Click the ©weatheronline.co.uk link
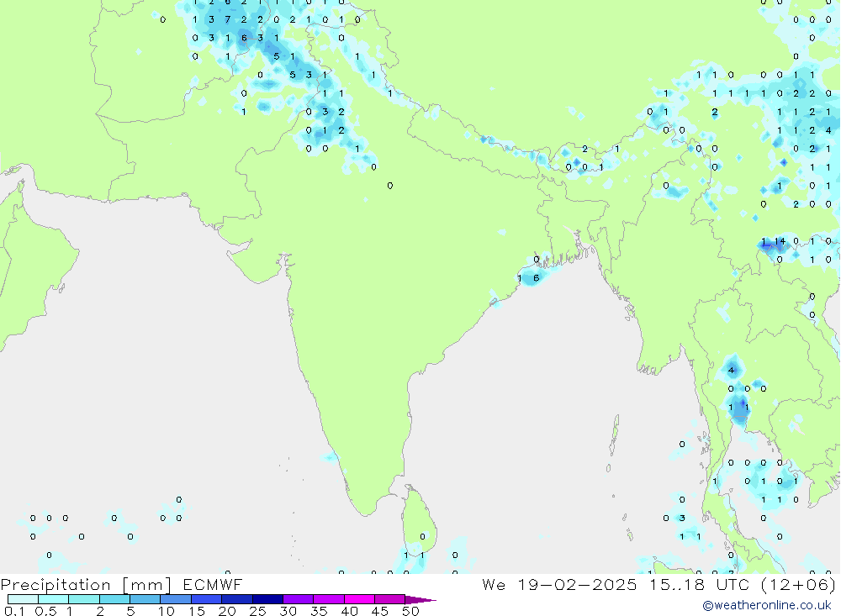The image size is (841, 616). pos(766,605)
